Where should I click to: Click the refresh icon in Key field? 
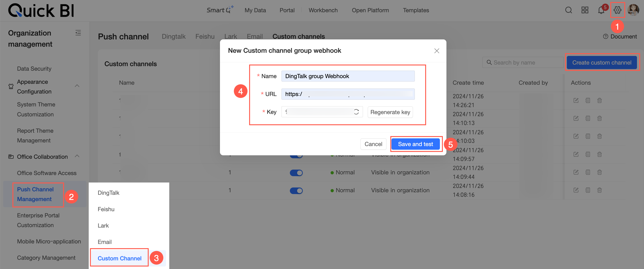pos(356,112)
